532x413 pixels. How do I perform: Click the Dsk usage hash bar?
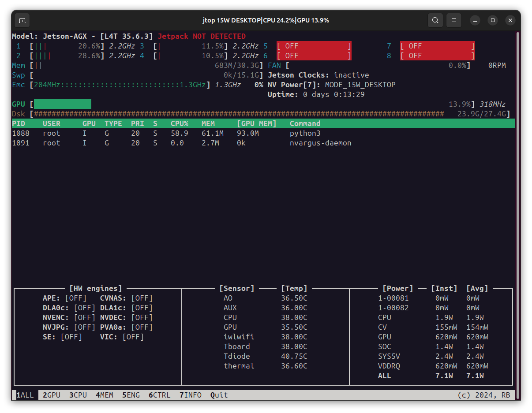pos(239,114)
